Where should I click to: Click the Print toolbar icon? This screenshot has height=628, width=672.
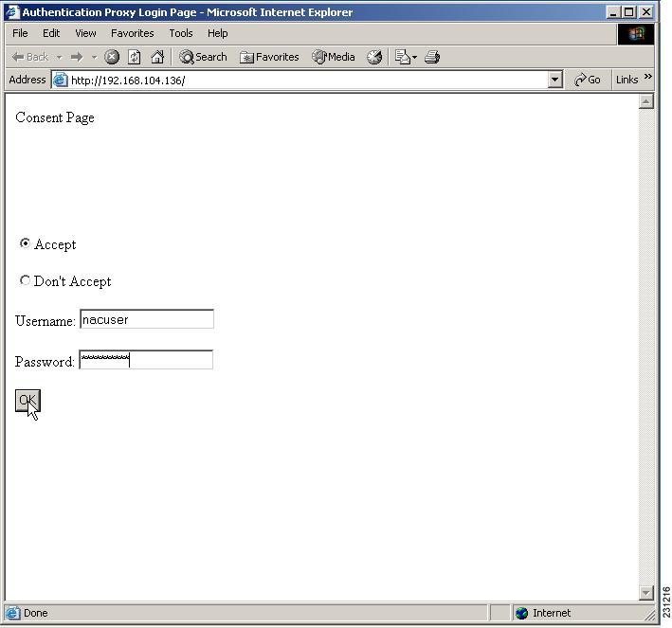pyautogui.click(x=432, y=57)
